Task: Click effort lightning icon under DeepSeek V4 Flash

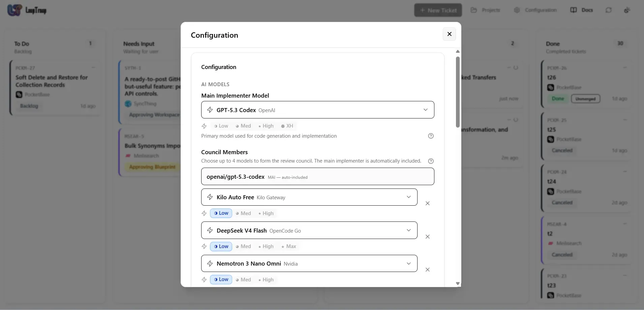Action: tap(204, 246)
